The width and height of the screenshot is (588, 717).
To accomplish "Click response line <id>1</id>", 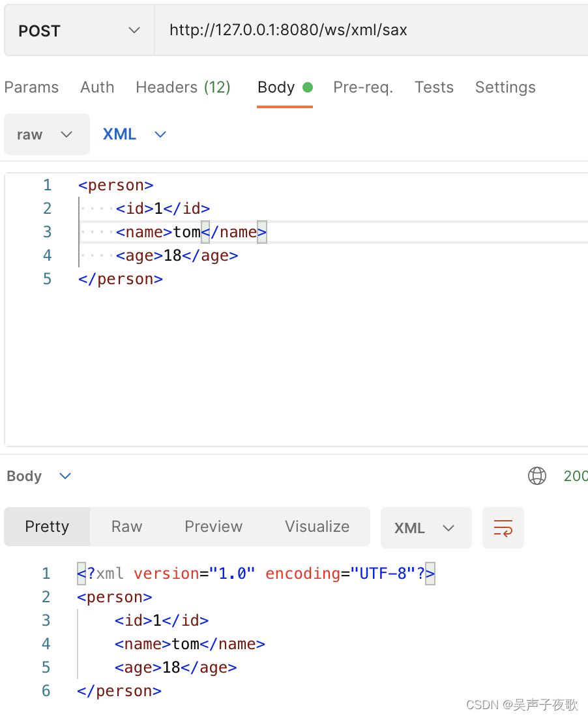I will pos(162,621).
